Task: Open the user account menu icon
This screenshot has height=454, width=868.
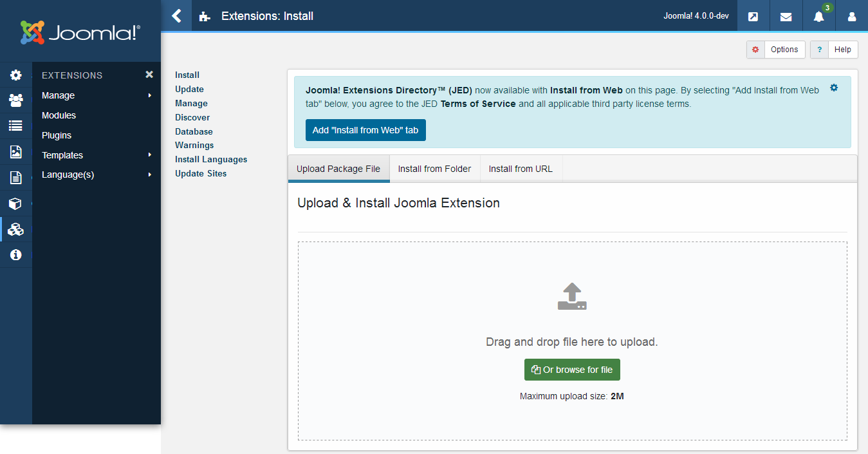Action: coord(852,16)
